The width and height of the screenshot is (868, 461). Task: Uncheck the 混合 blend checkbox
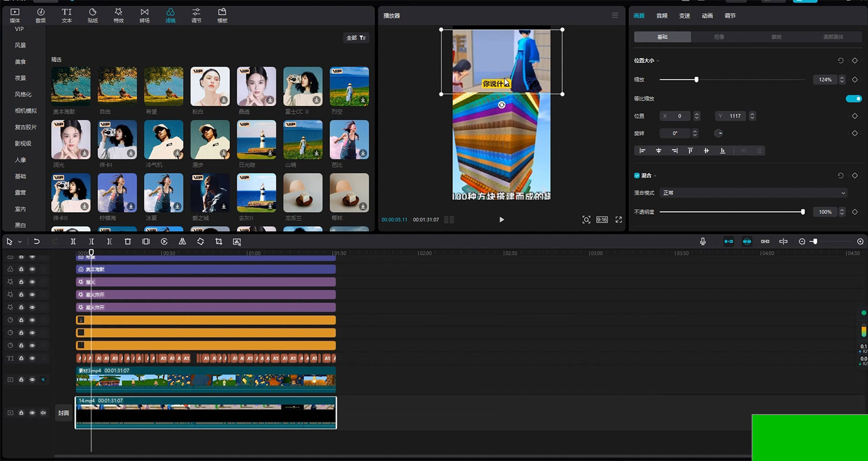[x=637, y=175]
